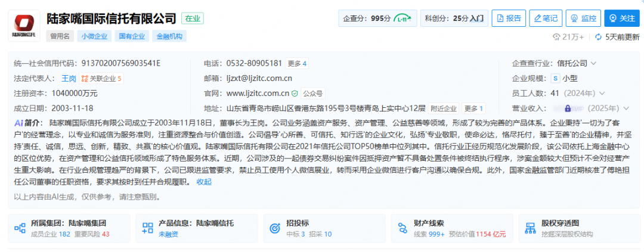The image size is (644, 252).
Task: Open the 招投标 card
Action: [x=324, y=228]
